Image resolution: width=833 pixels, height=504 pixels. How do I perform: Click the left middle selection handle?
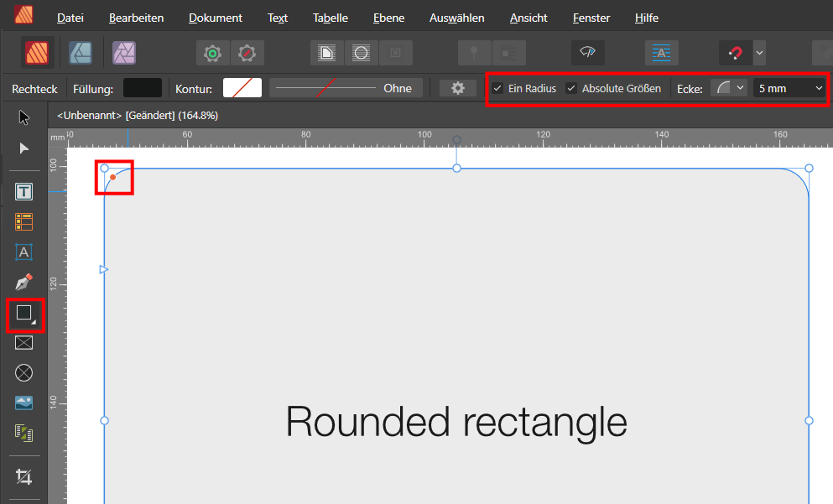pos(104,421)
